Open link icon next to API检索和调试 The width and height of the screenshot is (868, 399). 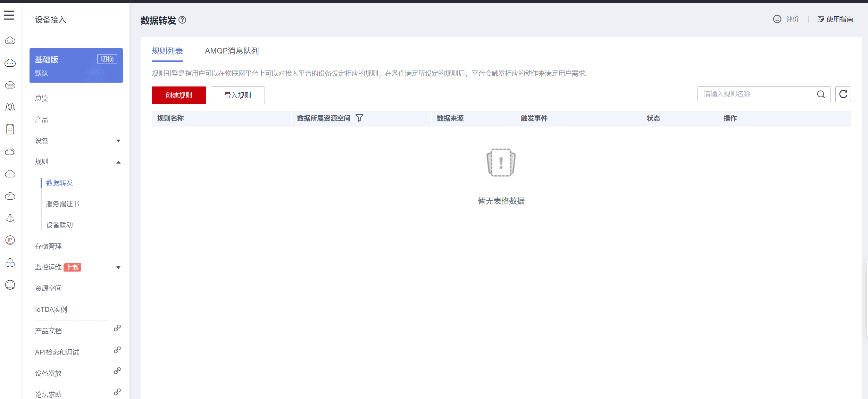117,350
